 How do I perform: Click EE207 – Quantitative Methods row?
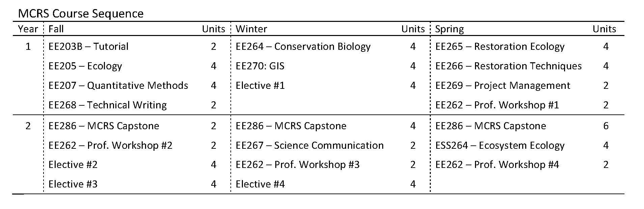[118, 85]
